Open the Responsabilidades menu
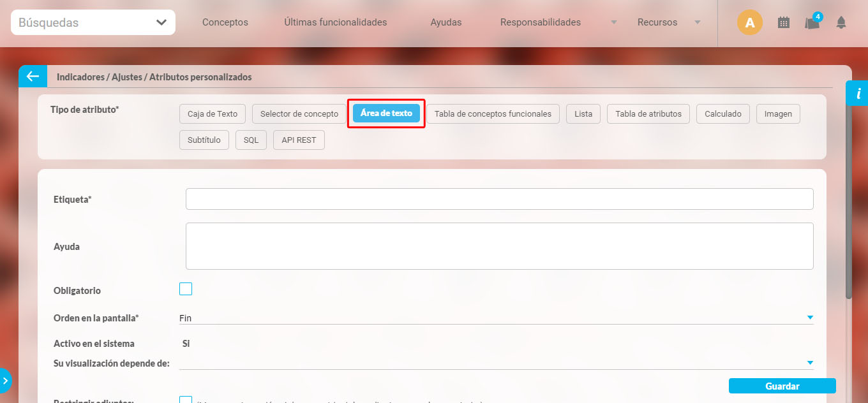The image size is (868, 403). (x=540, y=22)
